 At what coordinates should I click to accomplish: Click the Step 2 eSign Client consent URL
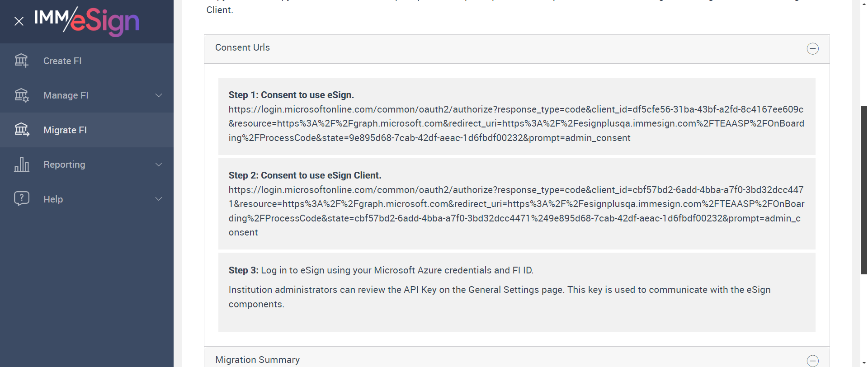516,204
